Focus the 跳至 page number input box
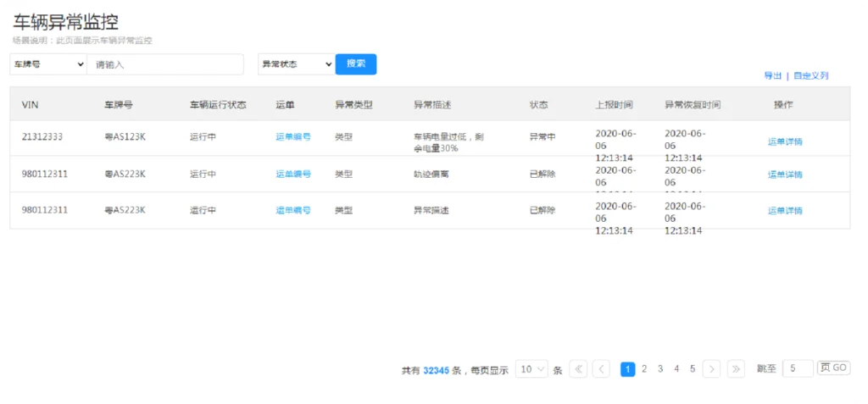This screenshot has height=404, width=868. coord(797,369)
